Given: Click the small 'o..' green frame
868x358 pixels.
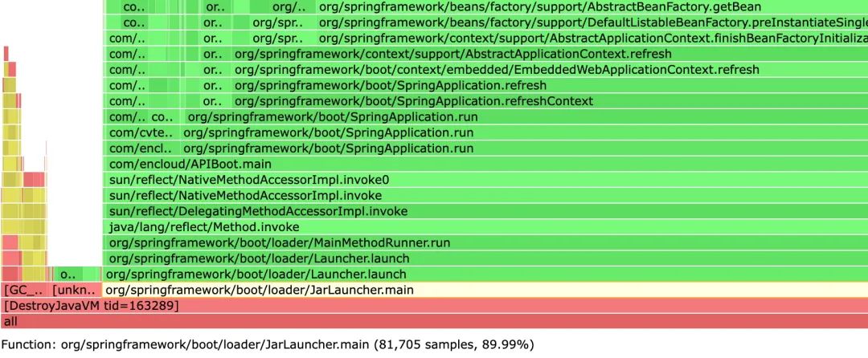Looking at the screenshot, I should [68, 274].
